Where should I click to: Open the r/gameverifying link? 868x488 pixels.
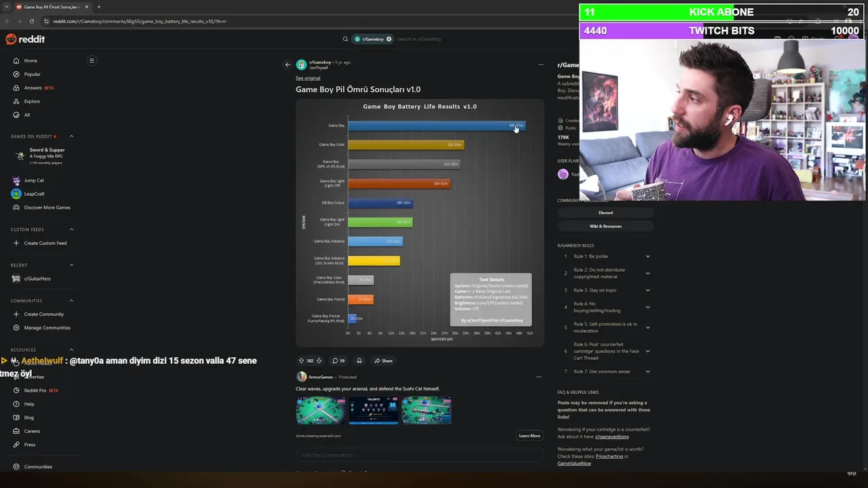pos(612,436)
